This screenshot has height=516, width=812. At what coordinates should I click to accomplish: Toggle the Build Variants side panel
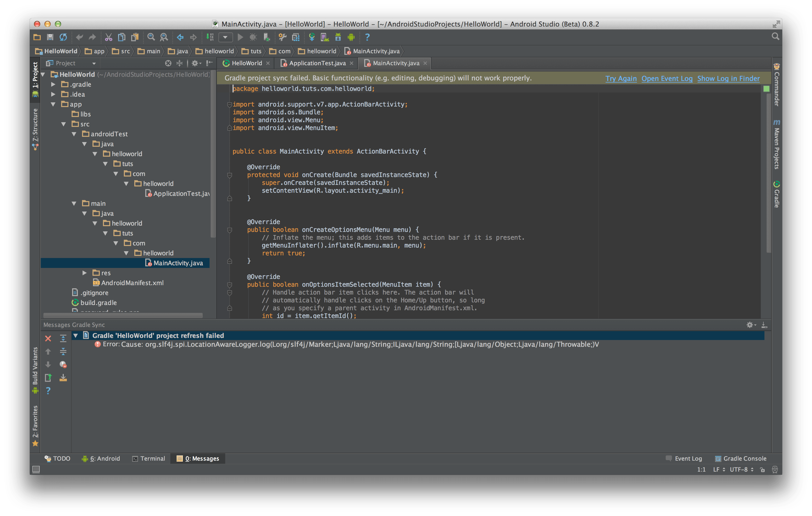(x=35, y=370)
